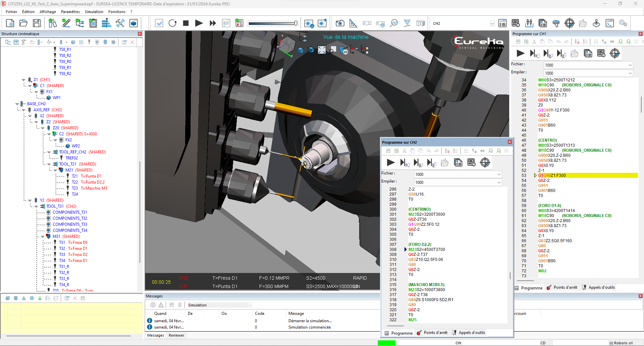Collapse the BASE_CH2 tree node

point(17,104)
